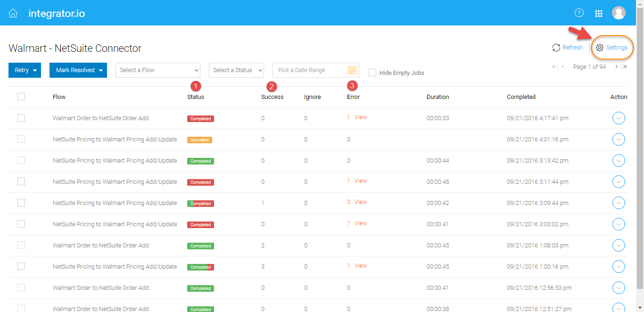The height and width of the screenshot is (312, 644).
Task: Click the Success column header
Action: point(272,97)
